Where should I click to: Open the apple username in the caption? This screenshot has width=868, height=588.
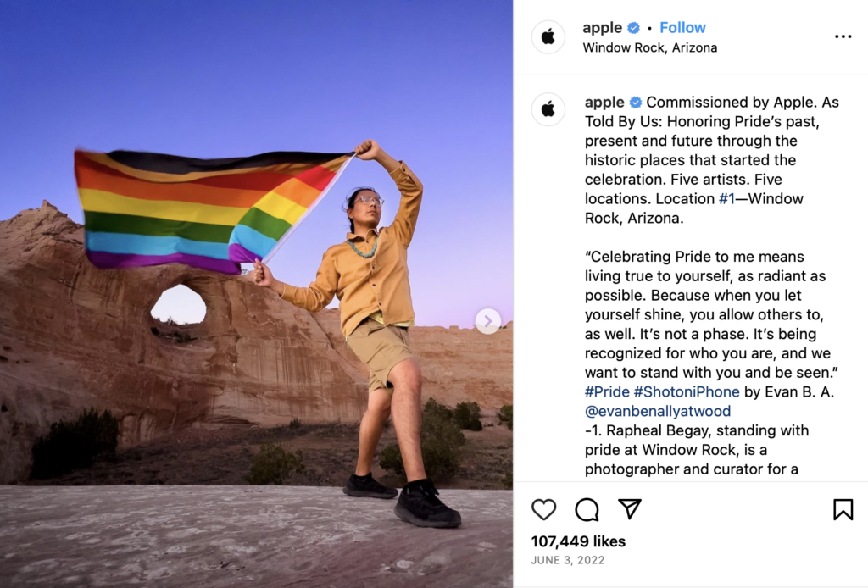point(604,103)
